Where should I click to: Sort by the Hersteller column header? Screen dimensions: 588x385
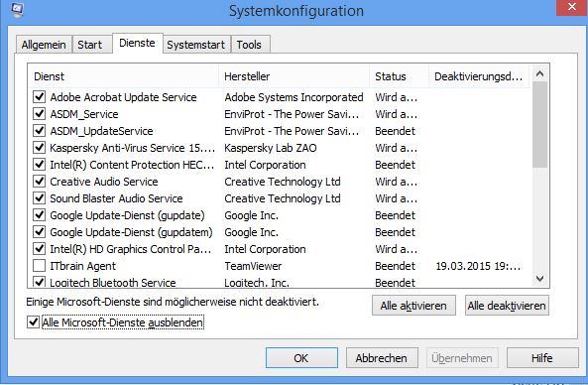[x=294, y=76]
